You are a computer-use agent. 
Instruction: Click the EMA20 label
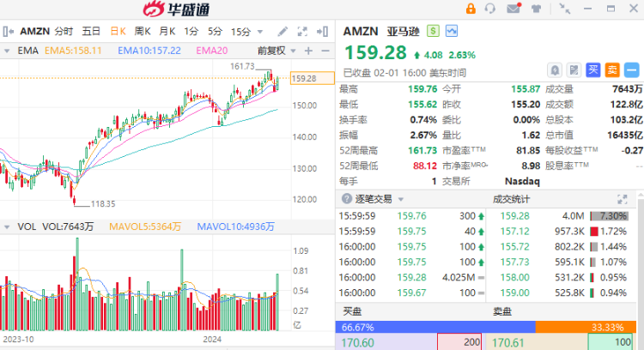pos(211,51)
